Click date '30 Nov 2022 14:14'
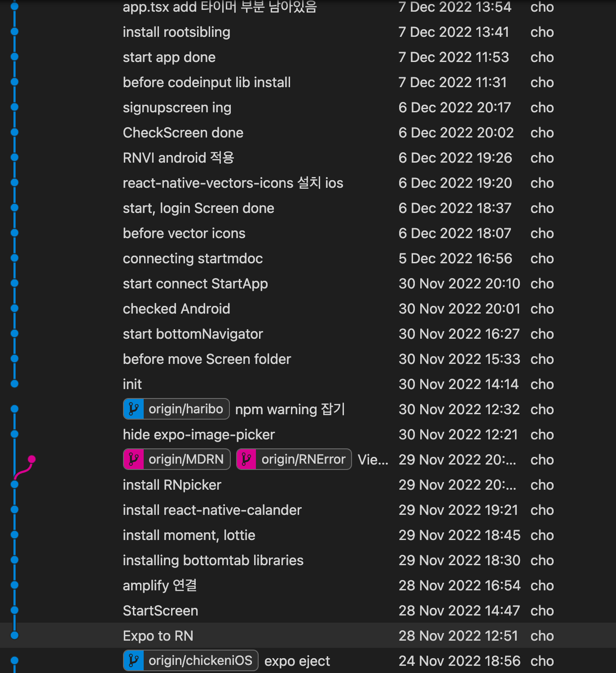 tap(459, 384)
